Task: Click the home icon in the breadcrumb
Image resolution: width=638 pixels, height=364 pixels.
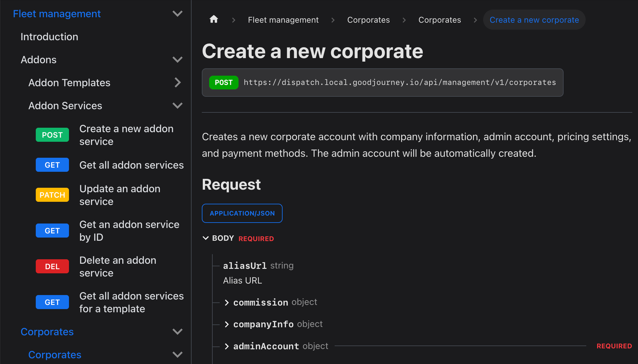Action: click(x=214, y=19)
